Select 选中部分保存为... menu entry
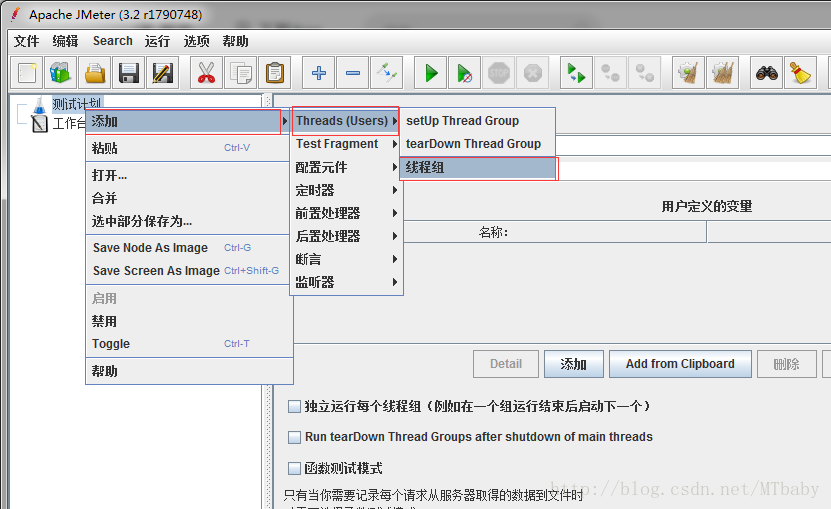 tap(188, 221)
